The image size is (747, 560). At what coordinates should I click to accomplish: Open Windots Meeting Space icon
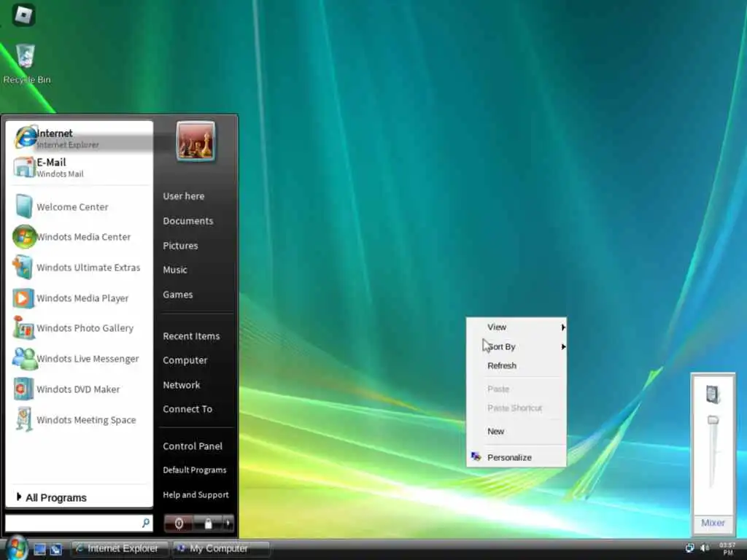point(23,419)
